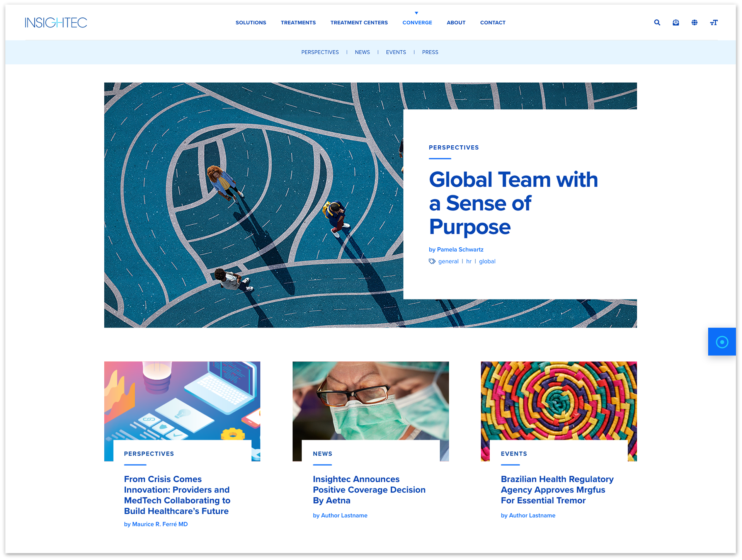Image resolution: width=742 pixels, height=560 pixels.
Task: Click the Perspectives category label on first card
Action: (x=149, y=454)
